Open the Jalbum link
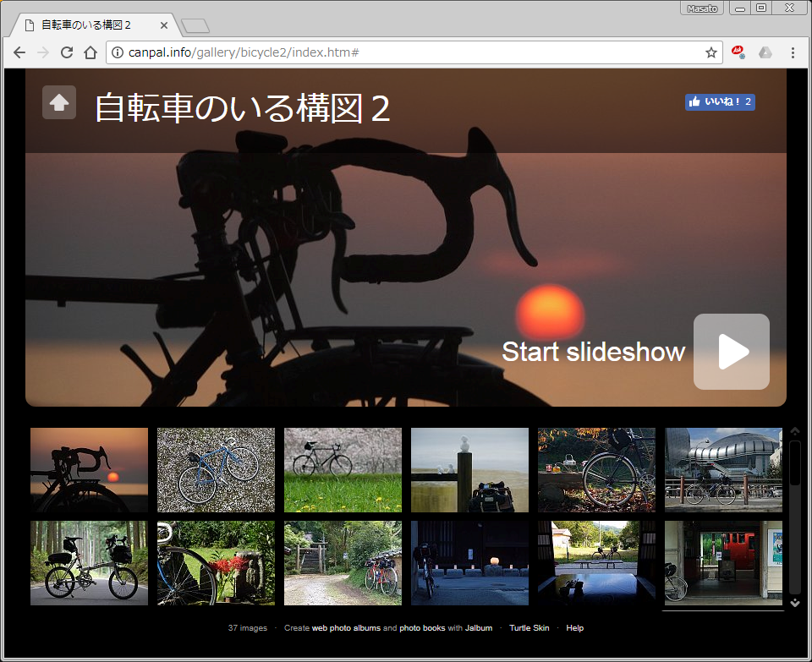This screenshot has width=812, height=662. point(479,628)
